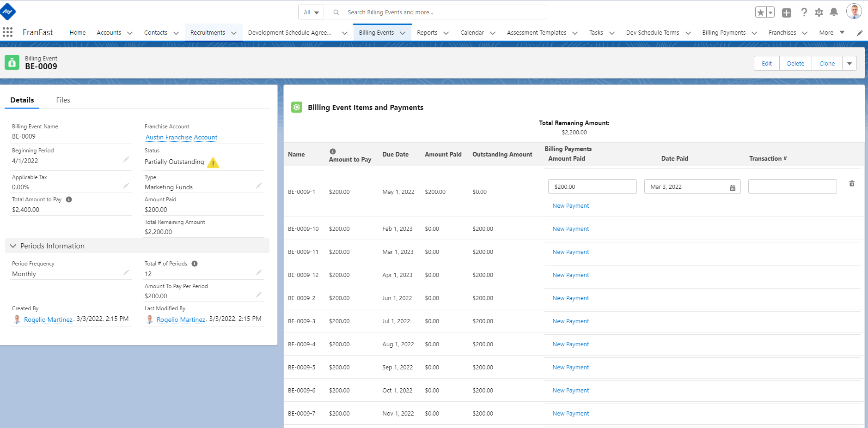Click the global create plus icon

click(786, 13)
